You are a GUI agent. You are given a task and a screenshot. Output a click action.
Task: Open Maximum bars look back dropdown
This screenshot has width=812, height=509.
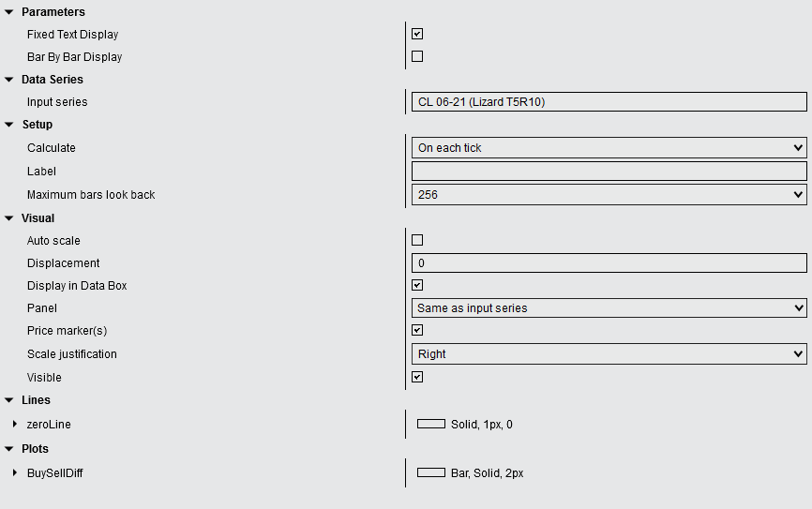tap(609, 195)
